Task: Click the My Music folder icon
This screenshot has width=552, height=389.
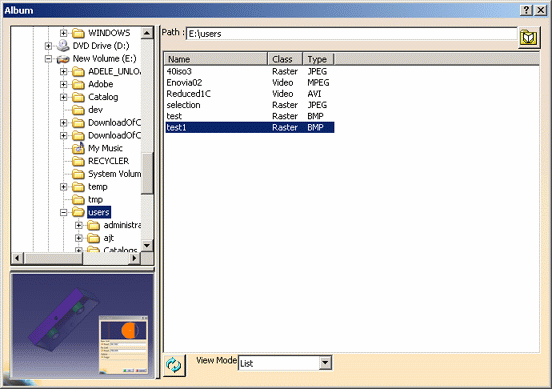Action: [78, 148]
